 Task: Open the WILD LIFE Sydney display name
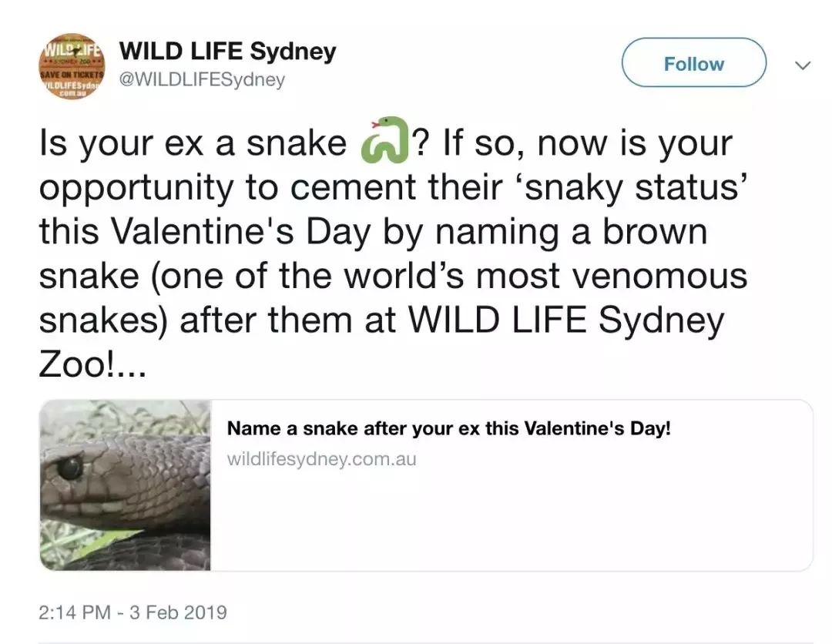[x=228, y=52]
